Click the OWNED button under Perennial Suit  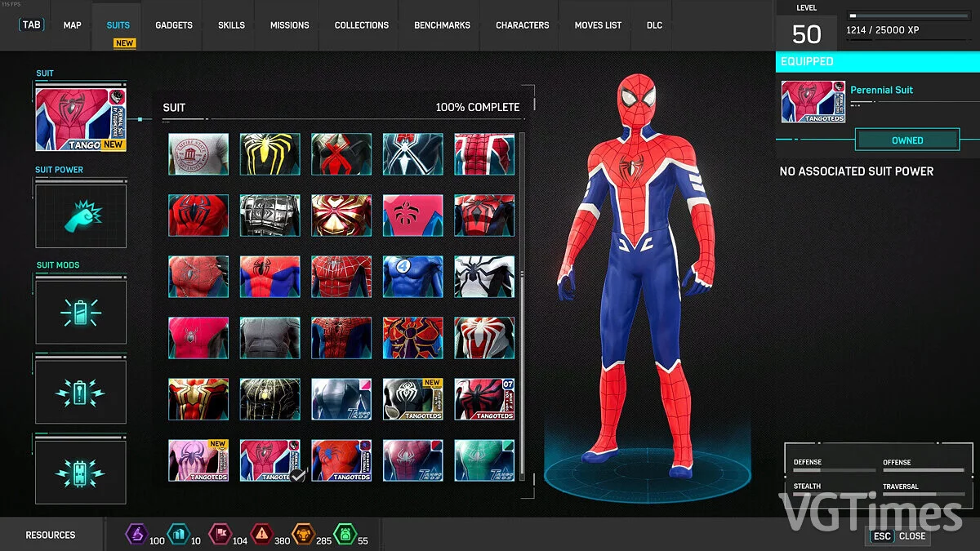(906, 140)
